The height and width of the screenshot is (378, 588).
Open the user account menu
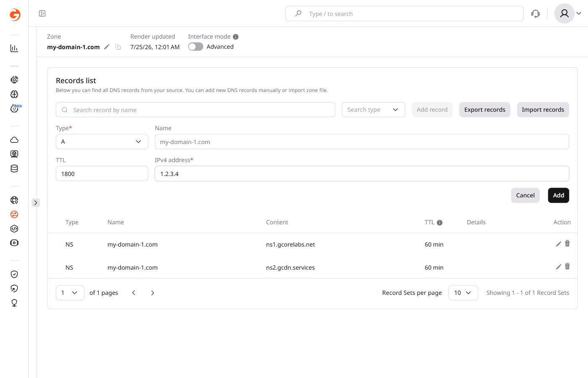pos(568,13)
